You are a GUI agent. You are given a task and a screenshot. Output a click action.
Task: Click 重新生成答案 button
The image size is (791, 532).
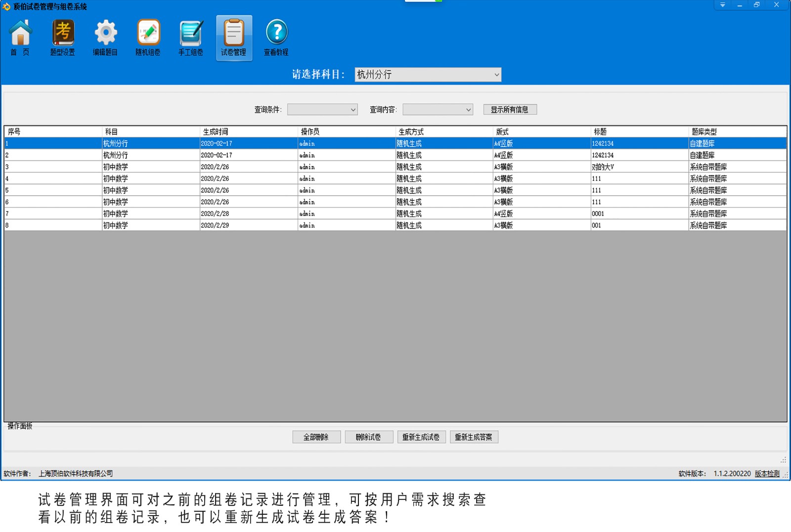click(474, 437)
